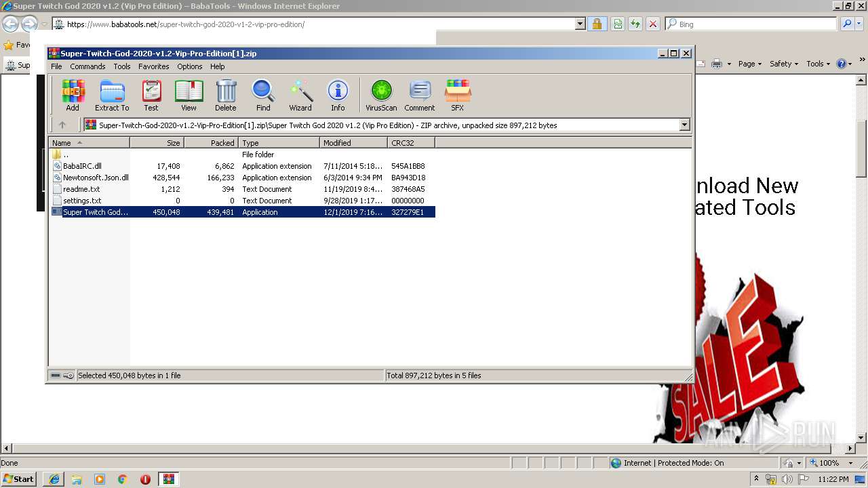Sort files by Name column header
The width and height of the screenshot is (868, 488).
[89, 143]
